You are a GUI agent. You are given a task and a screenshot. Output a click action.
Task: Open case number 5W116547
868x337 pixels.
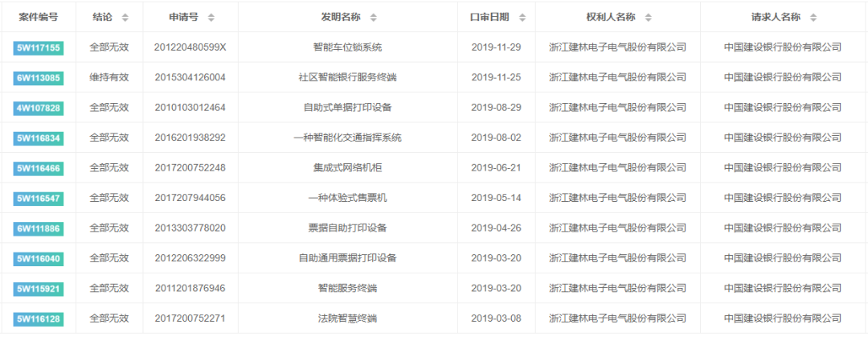[x=39, y=199]
